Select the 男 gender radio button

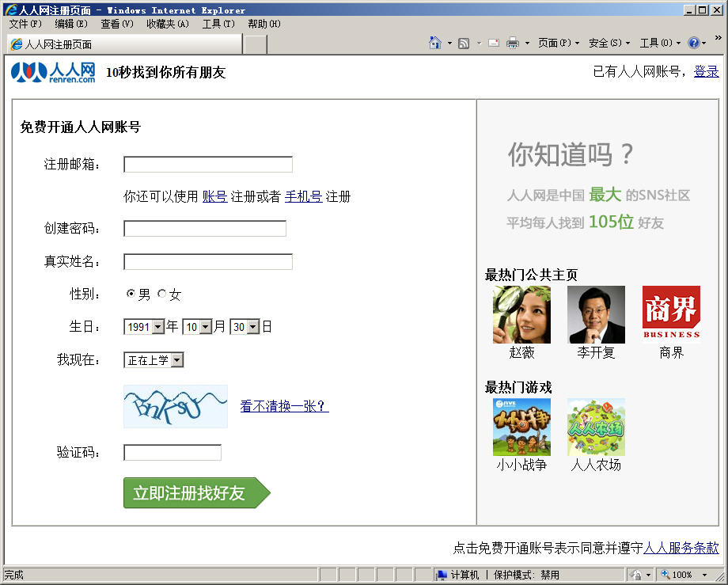(x=131, y=294)
